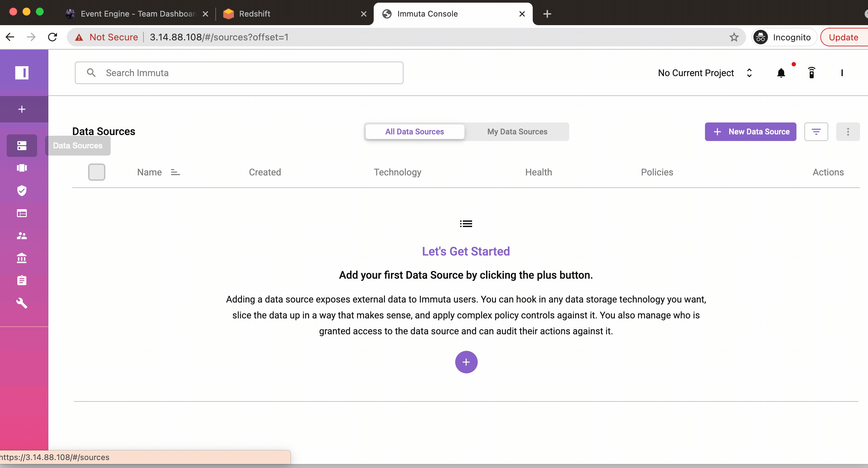Open Data Sources from the sidebar icon
This screenshot has width=868, height=468.
(22, 145)
